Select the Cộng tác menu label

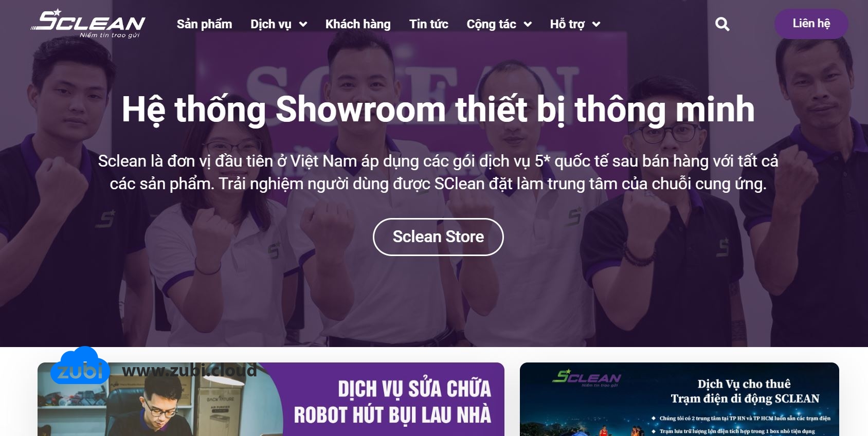point(491,24)
